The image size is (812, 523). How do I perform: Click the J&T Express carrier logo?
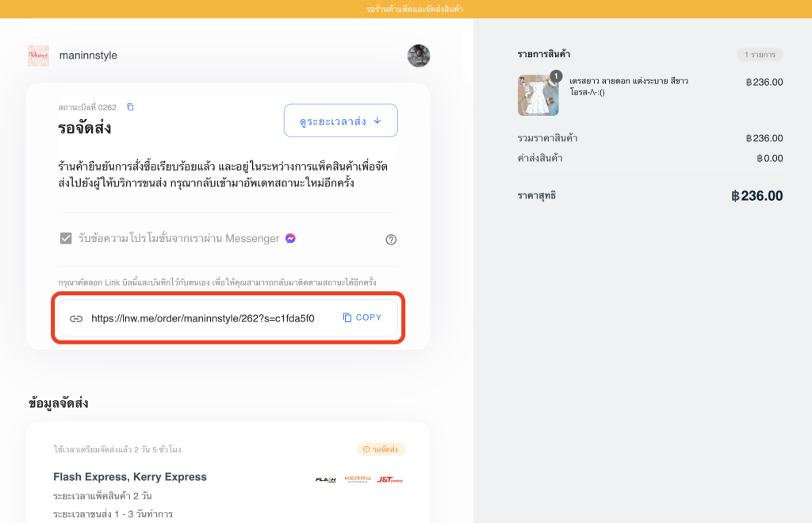point(389,479)
